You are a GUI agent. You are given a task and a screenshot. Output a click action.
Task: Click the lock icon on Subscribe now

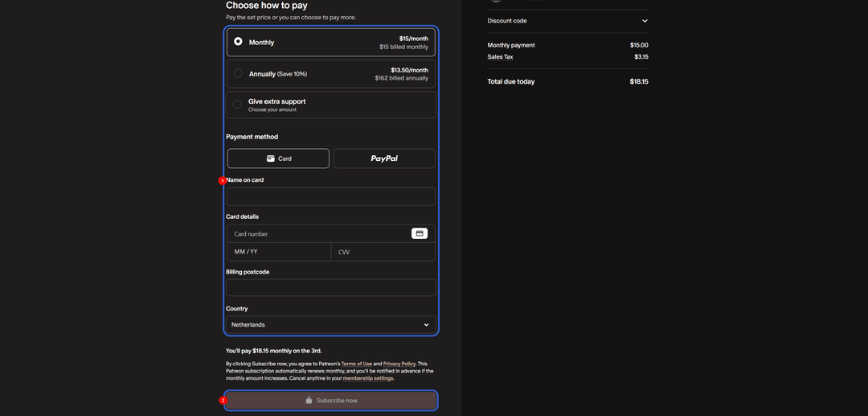pyautogui.click(x=309, y=401)
